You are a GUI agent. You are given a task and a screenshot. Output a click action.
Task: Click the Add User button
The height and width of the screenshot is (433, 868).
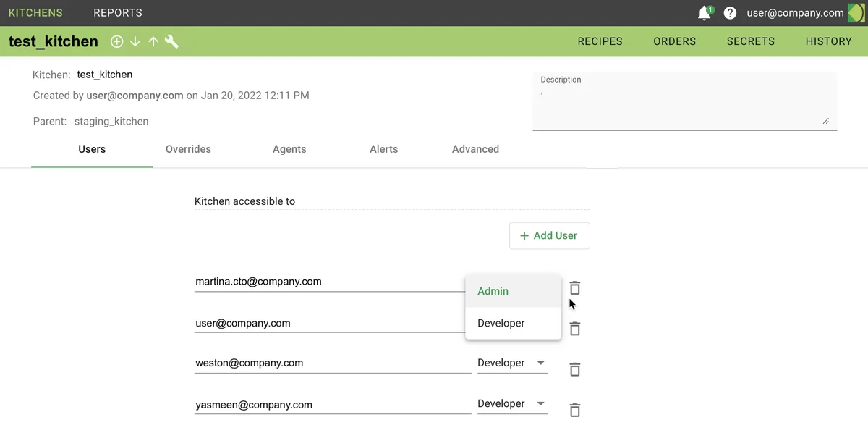point(549,235)
